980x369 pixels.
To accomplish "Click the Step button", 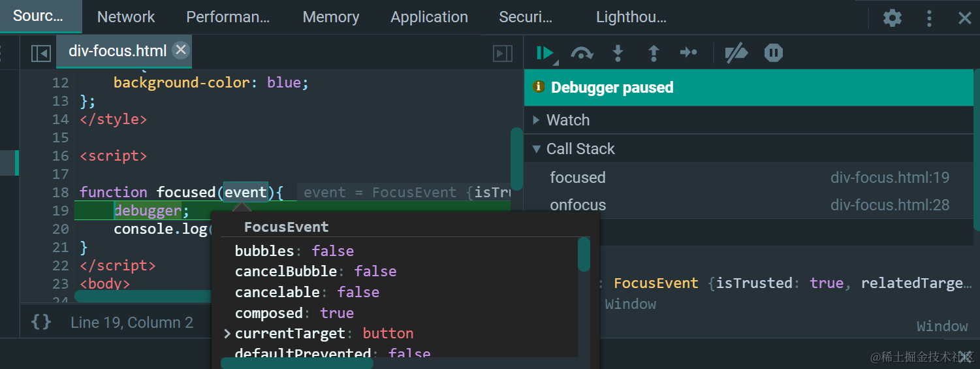I will pos(689,52).
